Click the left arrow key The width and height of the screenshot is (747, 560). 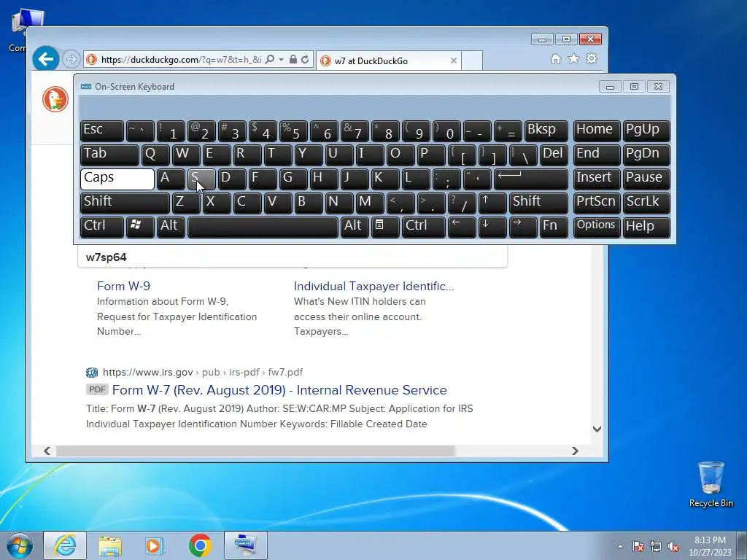(x=462, y=227)
